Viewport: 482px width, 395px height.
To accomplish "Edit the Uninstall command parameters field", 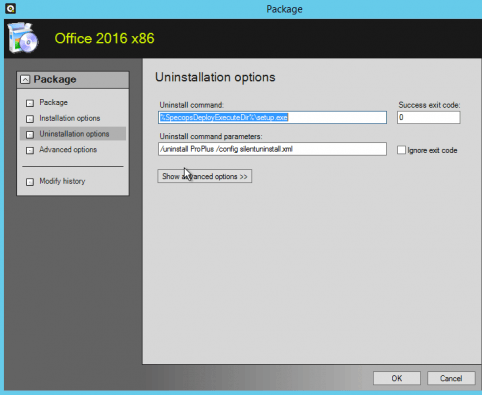I will pos(272,149).
